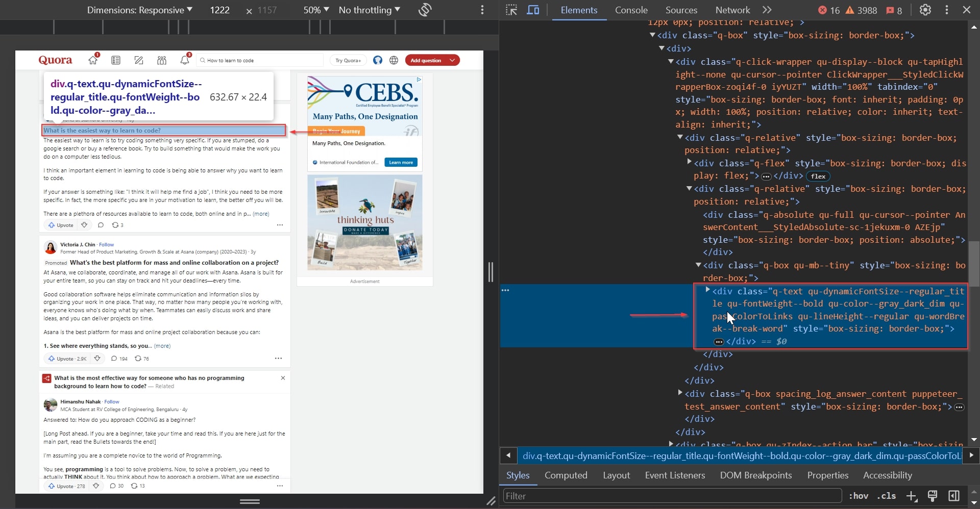Image resolution: width=980 pixels, height=509 pixels.
Task: Switch to the Computed styles tab
Action: tap(566, 475)
